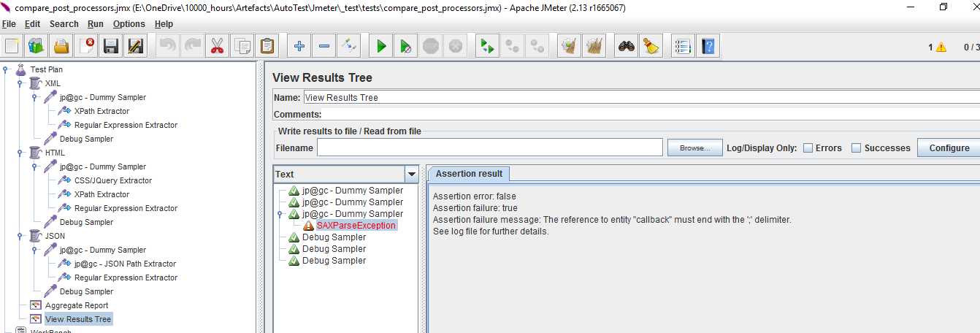Select XPath Extractor under XML group
Viewport: 980px width, 333px height.
click(x=102, y=111)
